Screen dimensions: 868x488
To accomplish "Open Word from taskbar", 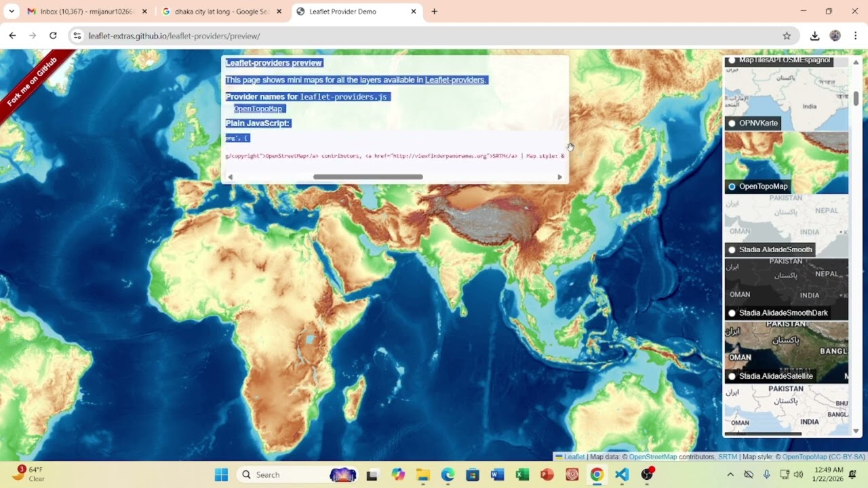I will pos(497,474).
